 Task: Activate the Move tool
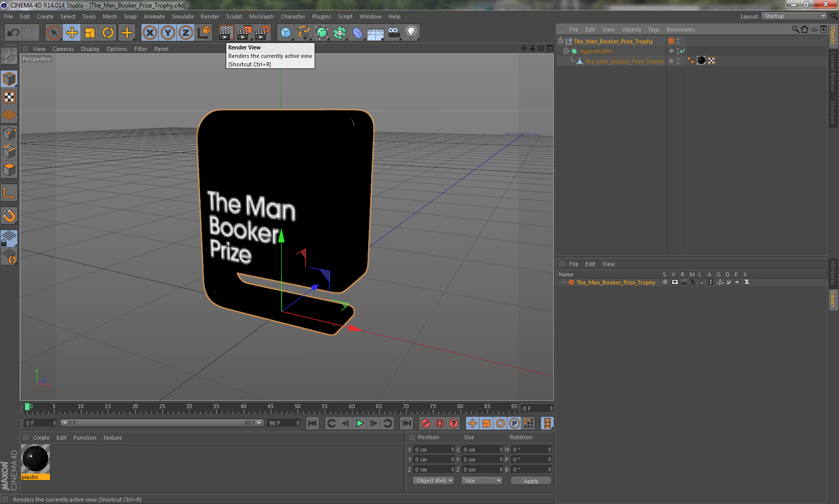tap(72, 33)
